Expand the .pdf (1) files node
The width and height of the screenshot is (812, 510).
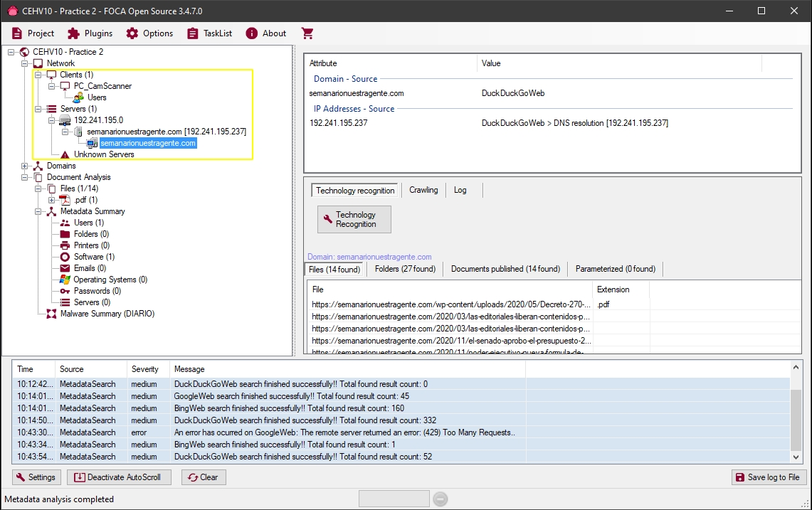52,200
